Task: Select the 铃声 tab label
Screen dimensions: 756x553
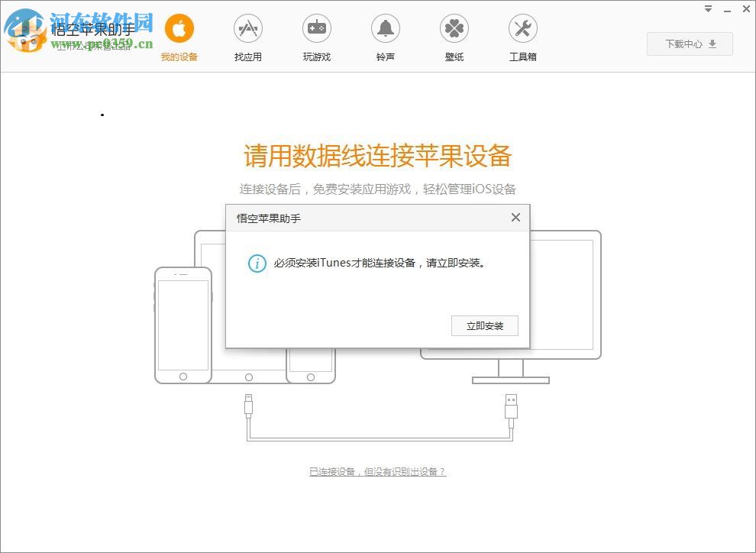Action: click(385, 57)
